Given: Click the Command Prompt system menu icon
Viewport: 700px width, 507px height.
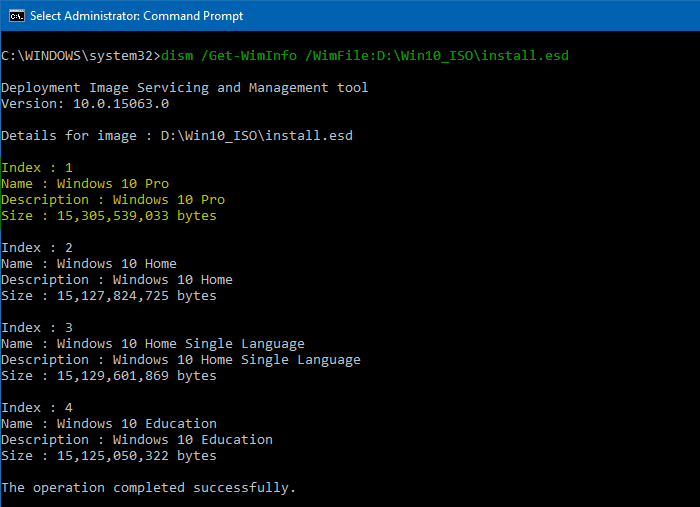Looking at the screenshot, I should pyautogui.click(x=17, y=16).
